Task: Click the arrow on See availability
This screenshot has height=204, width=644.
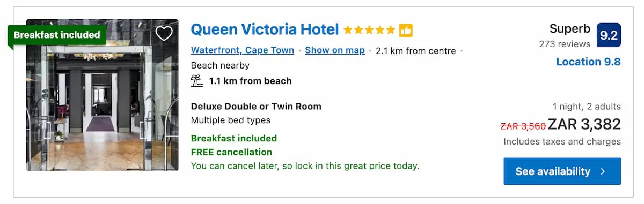Action: point(603,171)
